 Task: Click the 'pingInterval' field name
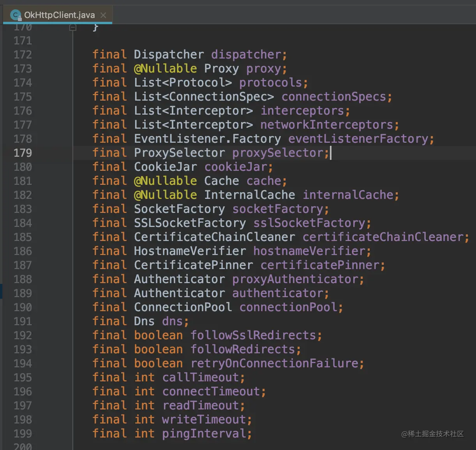coord(204,434)
